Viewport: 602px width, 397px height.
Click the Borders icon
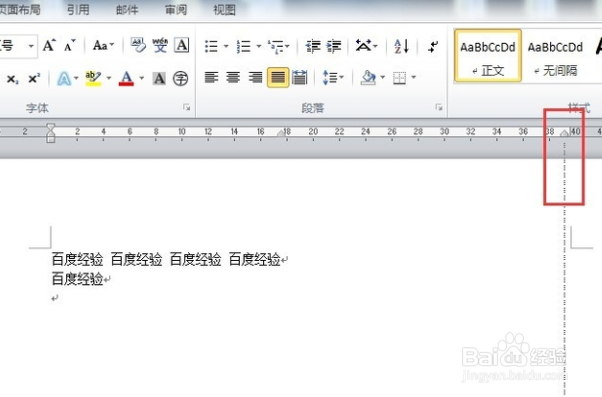tap(400, 78)
